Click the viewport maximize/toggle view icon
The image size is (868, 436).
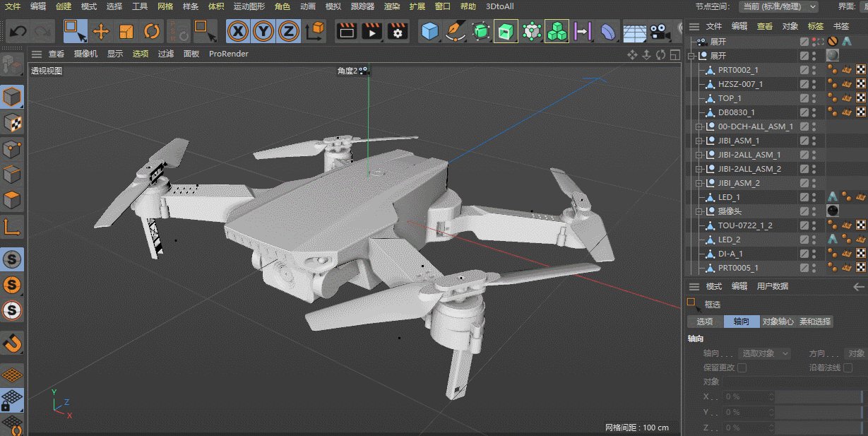674,54
